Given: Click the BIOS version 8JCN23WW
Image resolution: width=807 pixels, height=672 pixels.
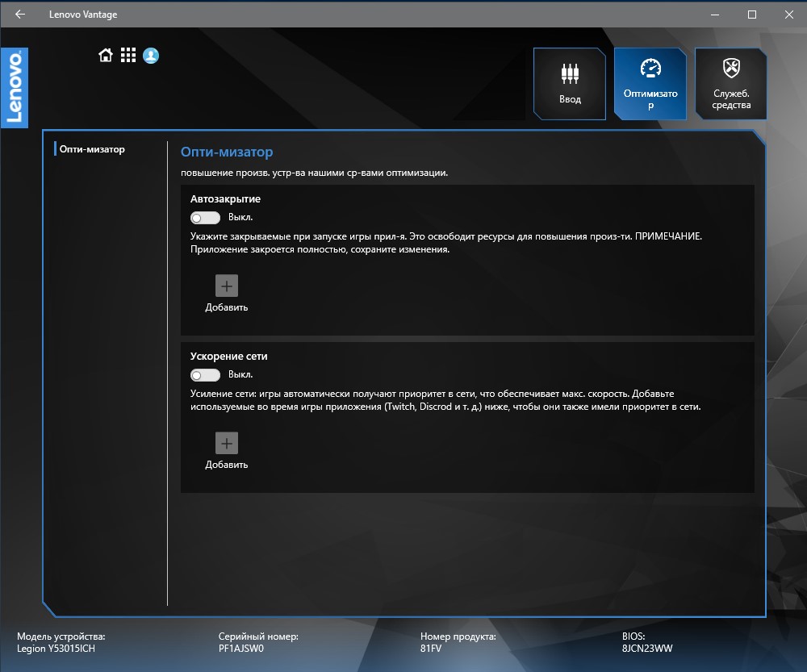Looking at the screenshot, I should (647, 649).
